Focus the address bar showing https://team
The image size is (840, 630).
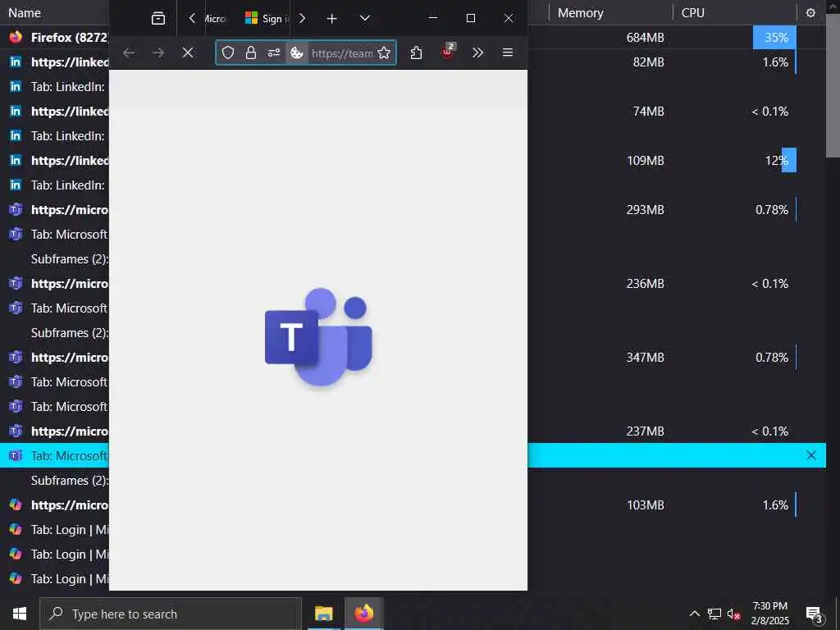pyautogui.click(x=342, y=53)
